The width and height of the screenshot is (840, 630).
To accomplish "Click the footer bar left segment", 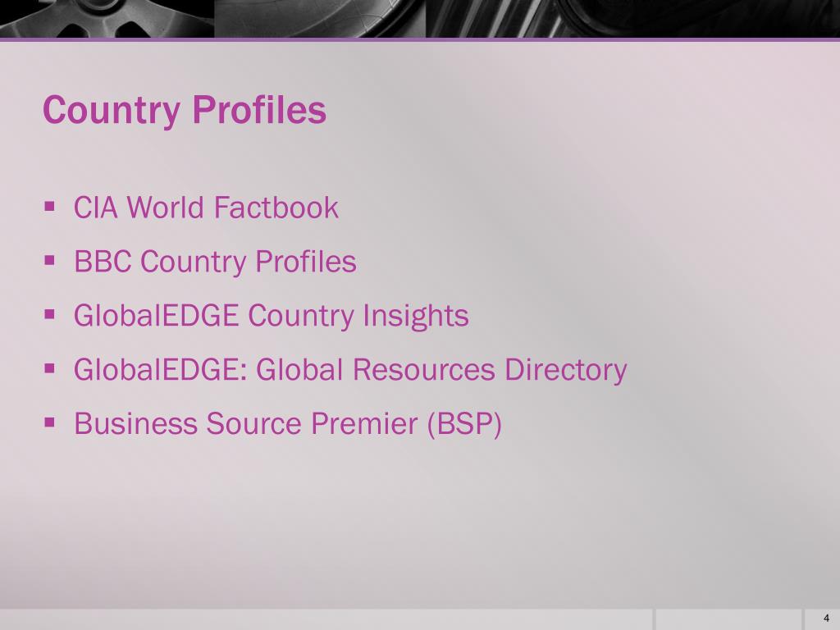I will [326, 619].
